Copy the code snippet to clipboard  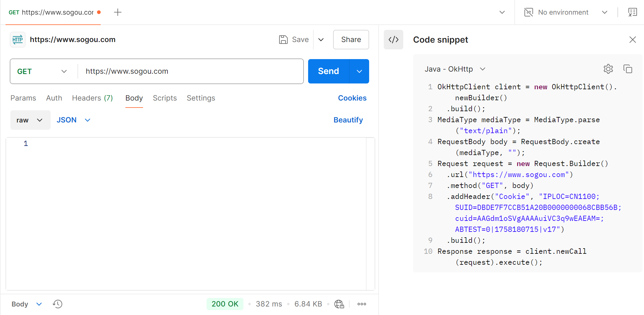tap(628, 69)
